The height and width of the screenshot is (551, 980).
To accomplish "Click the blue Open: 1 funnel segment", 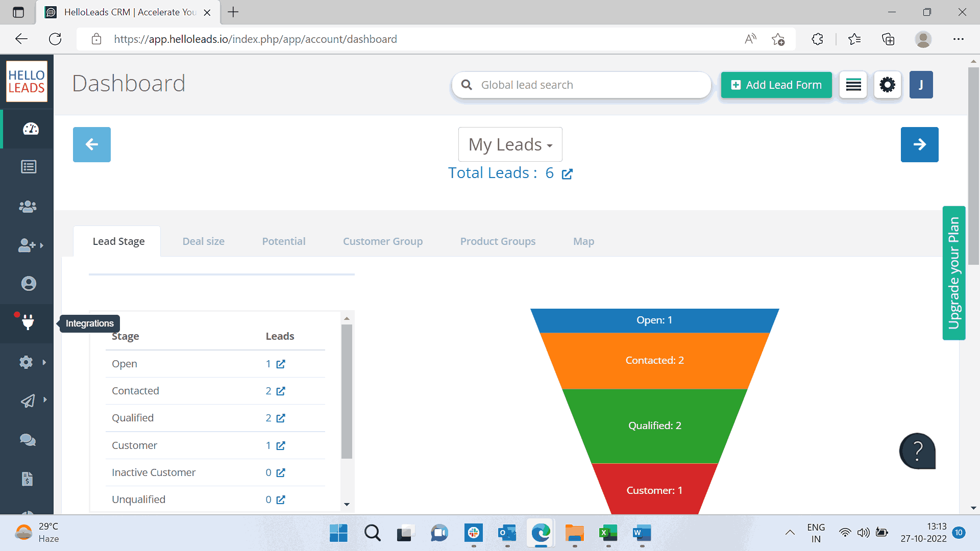I will point(654,320).
